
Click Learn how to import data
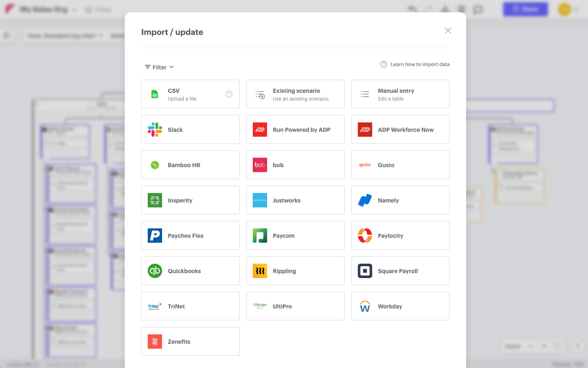click(420, 64)
